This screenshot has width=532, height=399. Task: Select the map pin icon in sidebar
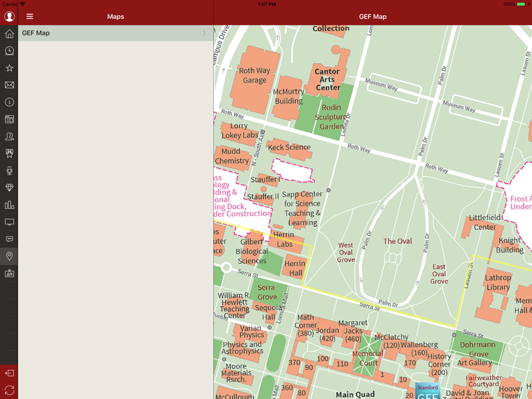click(9, 256)
